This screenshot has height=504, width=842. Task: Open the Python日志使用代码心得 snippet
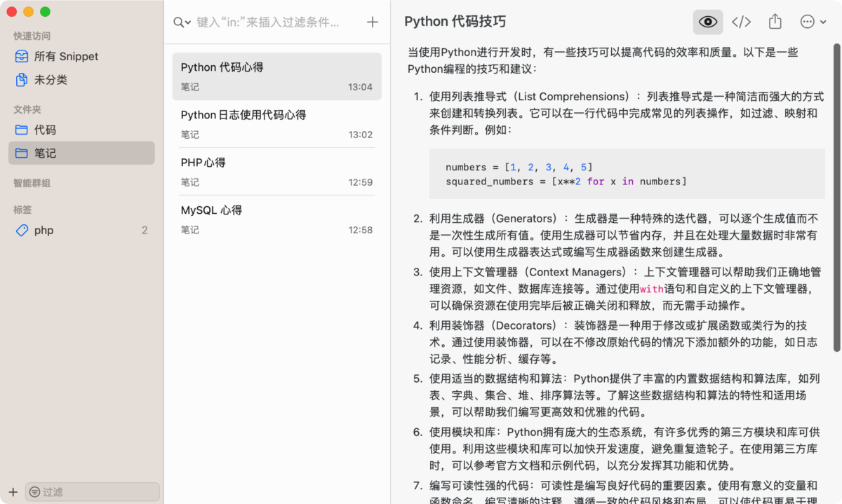(x=276, y=124)
